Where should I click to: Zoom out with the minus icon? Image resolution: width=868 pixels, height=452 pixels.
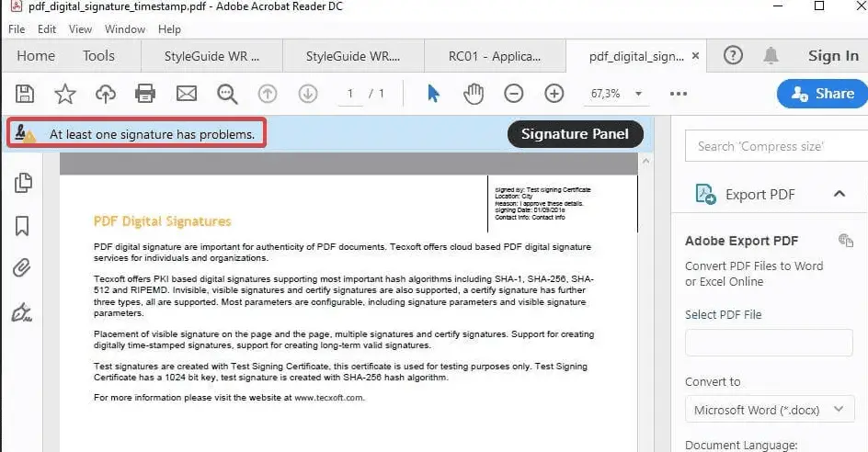click(x=514, y=93)
